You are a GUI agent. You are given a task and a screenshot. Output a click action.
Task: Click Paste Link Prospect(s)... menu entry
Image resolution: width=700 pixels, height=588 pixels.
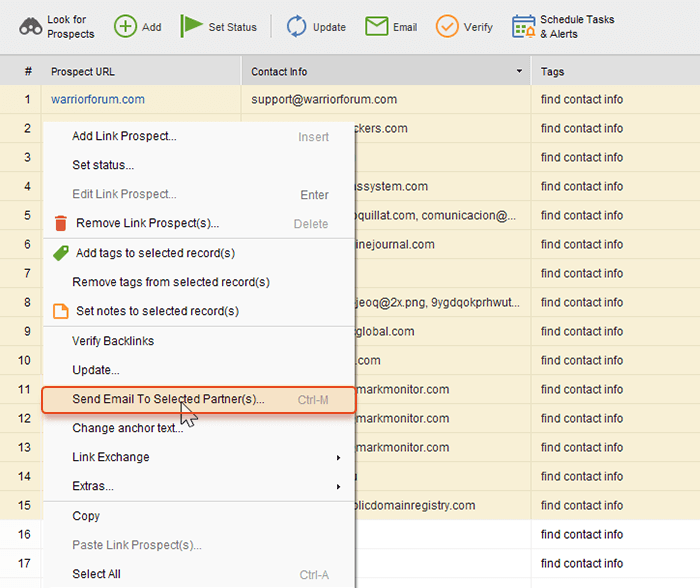coord(199,545)
